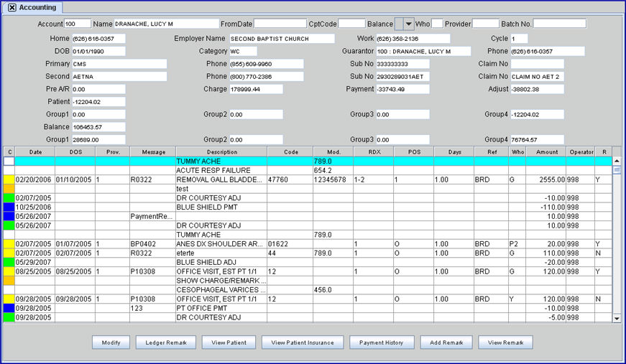Click the Primary insurance CMS field
Viewport: 626px width, 364px height.
[x=119, y=64]
